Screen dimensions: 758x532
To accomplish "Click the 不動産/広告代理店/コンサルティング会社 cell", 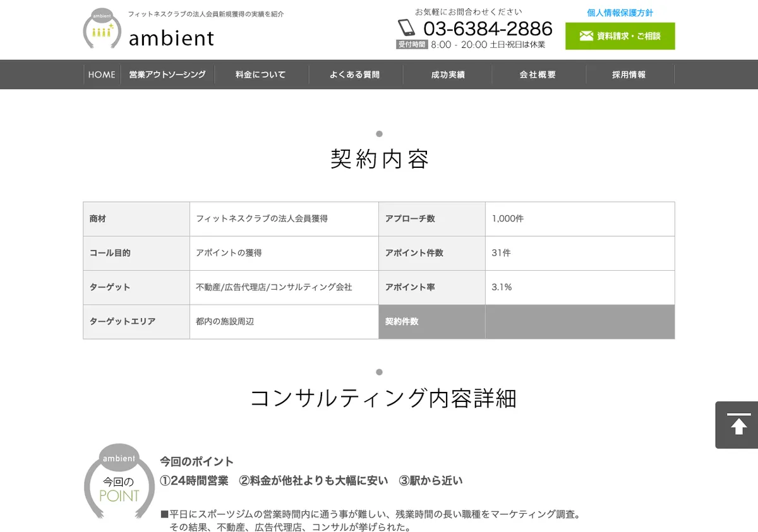I will [x=284, y=287].
